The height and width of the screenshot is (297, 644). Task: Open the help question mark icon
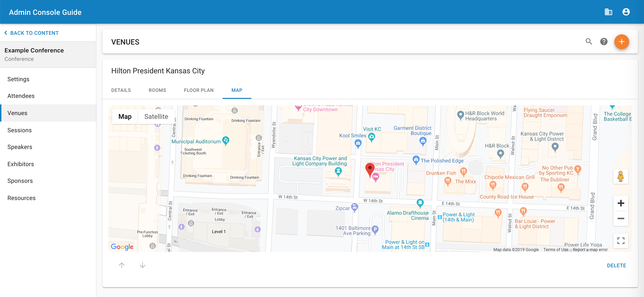pyautogui.click(x=603, y=42)
